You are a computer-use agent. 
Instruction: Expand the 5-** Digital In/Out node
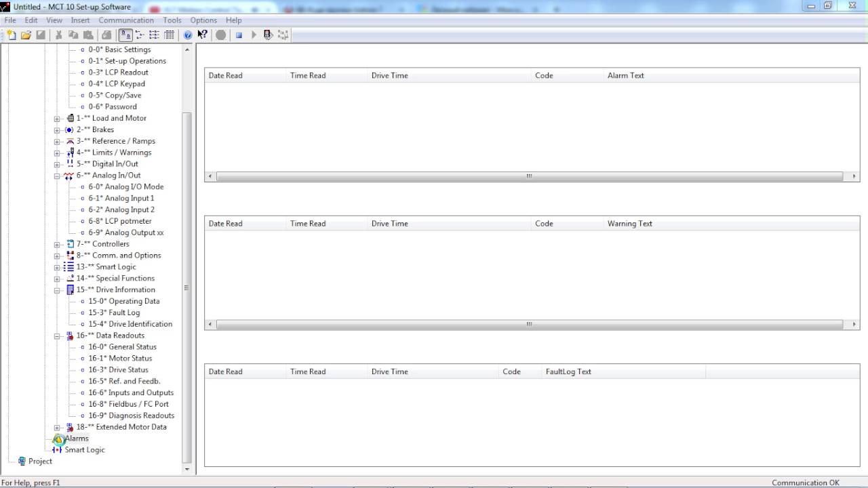tap(58, 165)
